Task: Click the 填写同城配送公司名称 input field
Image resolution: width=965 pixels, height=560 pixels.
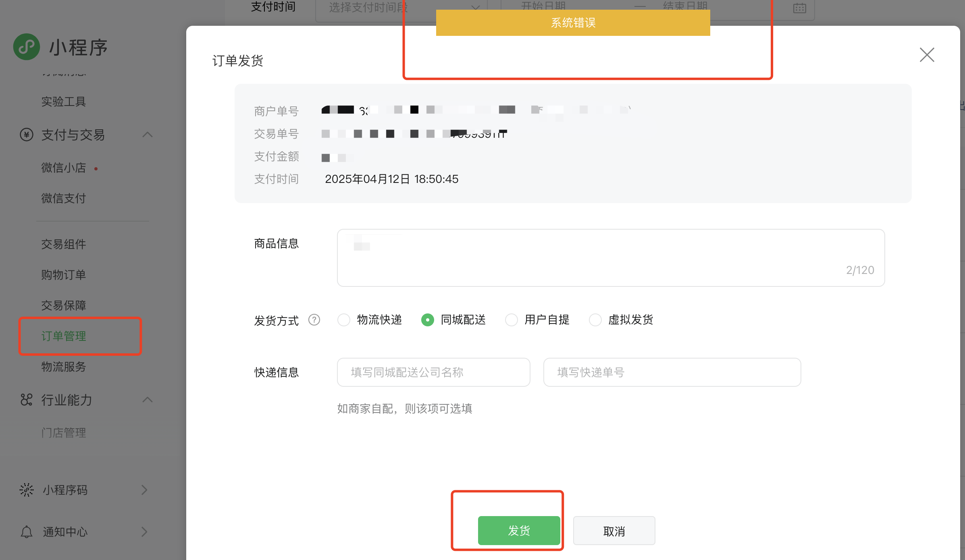Action: click(x=433, y=372)
